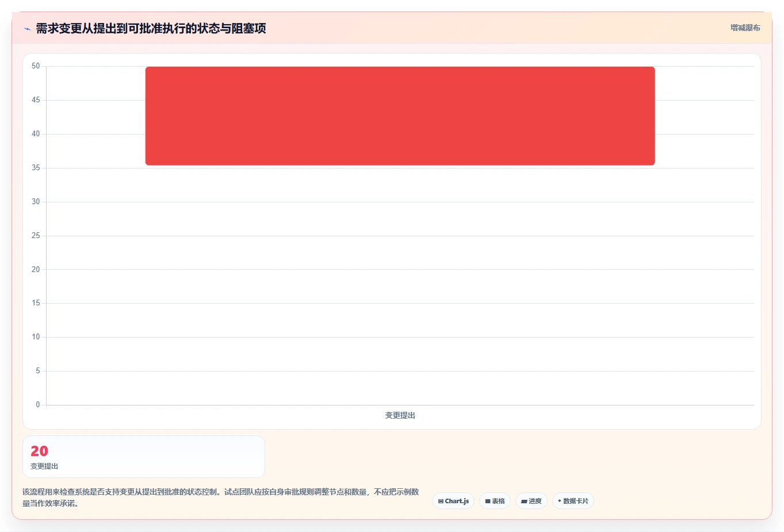Select the 表格 chip
Screen dimensions: 784x532
tap(495, 501)
